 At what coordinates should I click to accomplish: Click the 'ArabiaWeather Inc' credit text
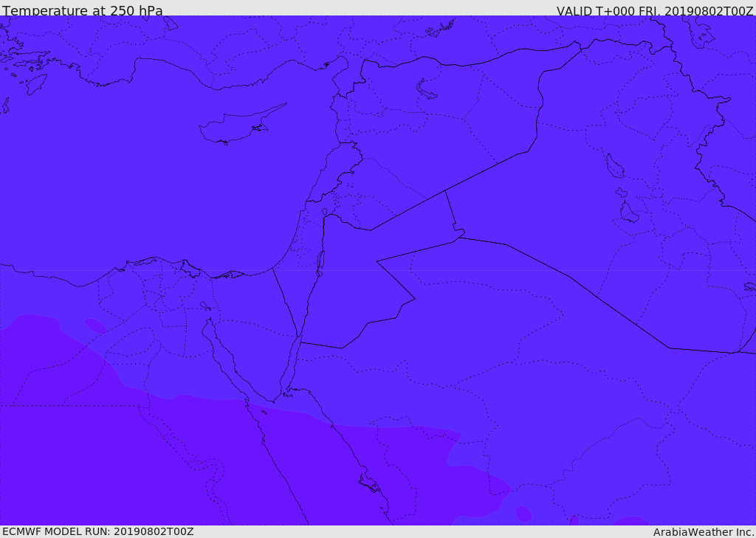coord(704,532)
